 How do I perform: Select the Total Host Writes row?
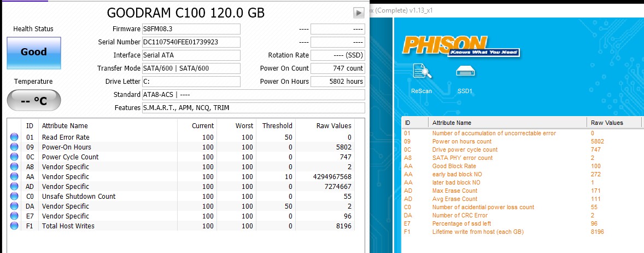point(181,226)
